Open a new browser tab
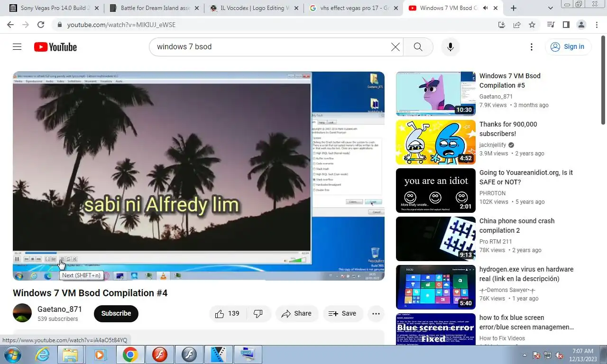 (x=514, y=8)
